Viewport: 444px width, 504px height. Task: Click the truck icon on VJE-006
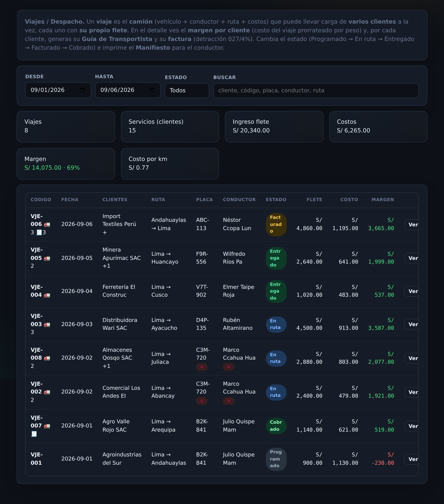(47, 224)
